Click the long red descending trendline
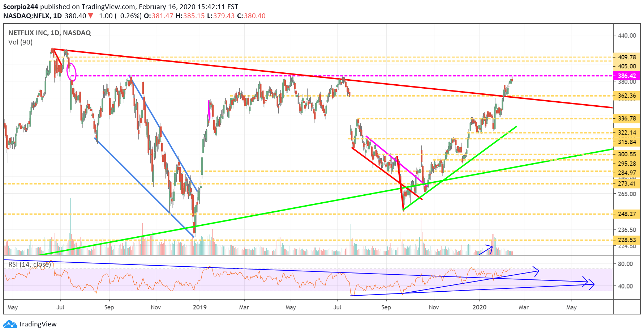Screen dimensions: 644x334 tap(332, 78)
